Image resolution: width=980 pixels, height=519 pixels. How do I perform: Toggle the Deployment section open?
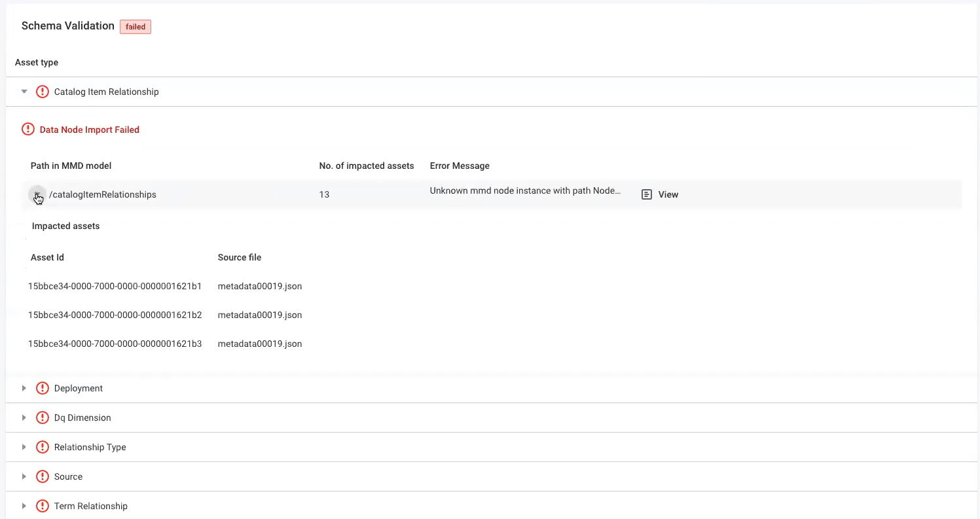click(24, 388)
